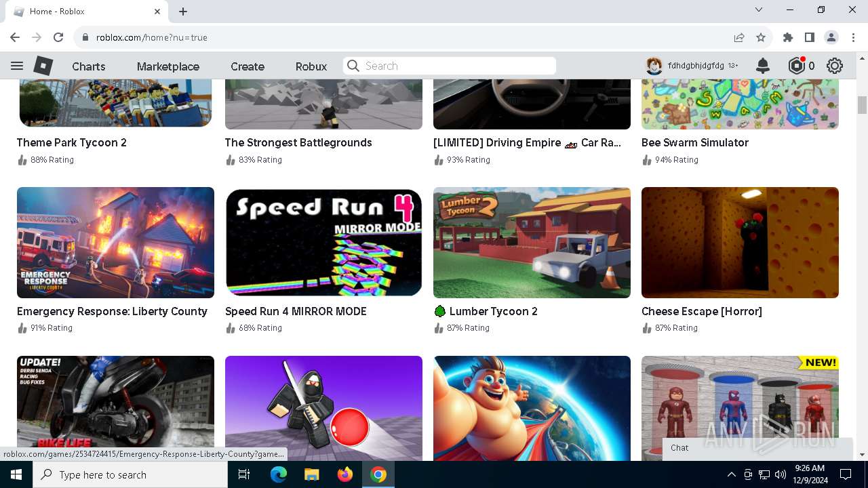This screenshot has width=868, height=488.
Task: Open the Windows Start menu
Action: click(x=16, y=474)
